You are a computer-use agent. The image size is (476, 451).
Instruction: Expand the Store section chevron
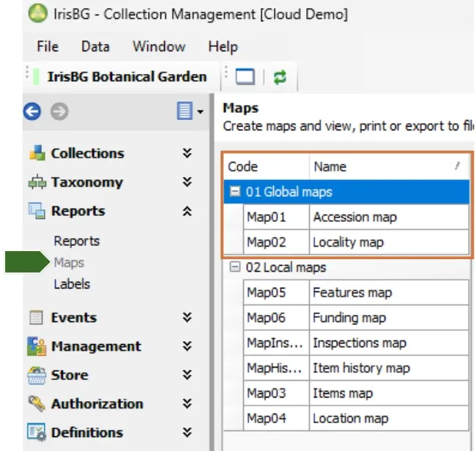point(187,375)
